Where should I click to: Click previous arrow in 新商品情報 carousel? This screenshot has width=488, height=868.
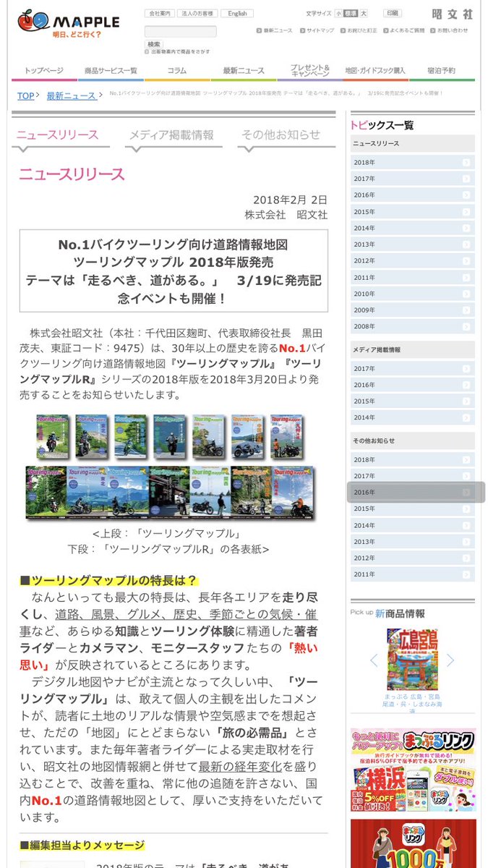pyautogui.click(x=374, y=660)
